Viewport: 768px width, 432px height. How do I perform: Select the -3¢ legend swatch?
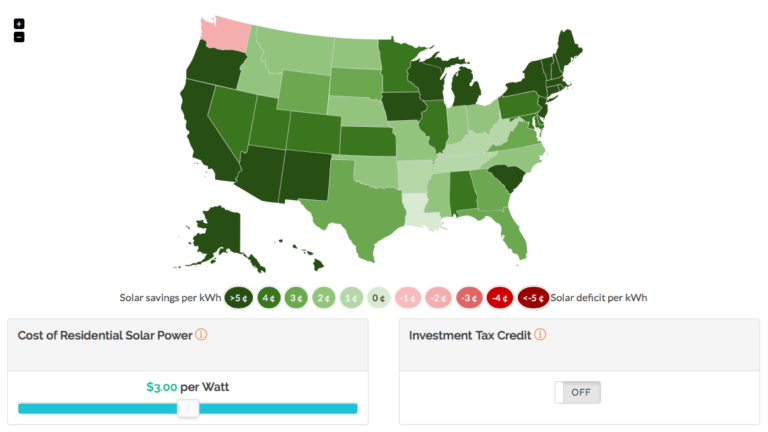point(469,298)
